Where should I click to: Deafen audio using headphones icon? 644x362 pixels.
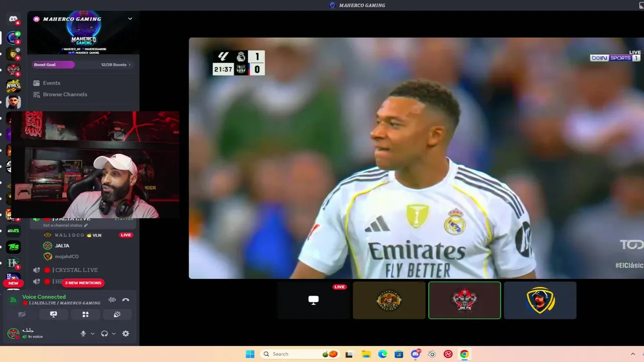coord(105,333)
